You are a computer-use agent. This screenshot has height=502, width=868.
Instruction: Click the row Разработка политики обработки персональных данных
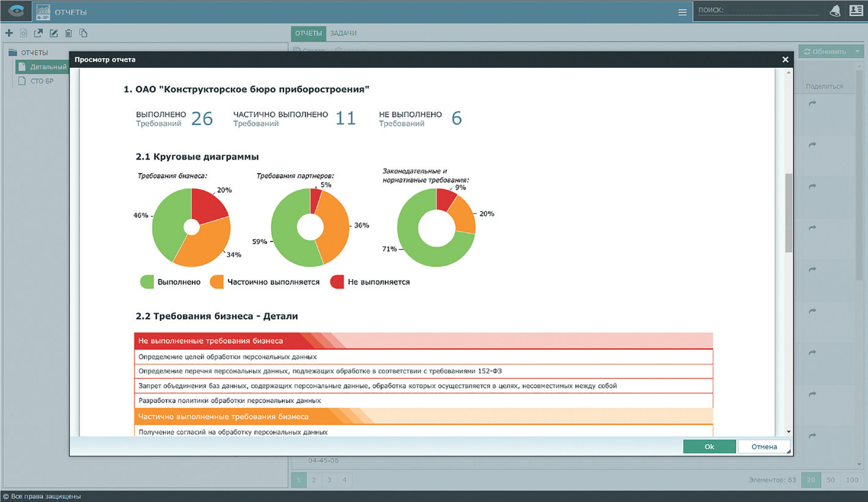[423, 400]
